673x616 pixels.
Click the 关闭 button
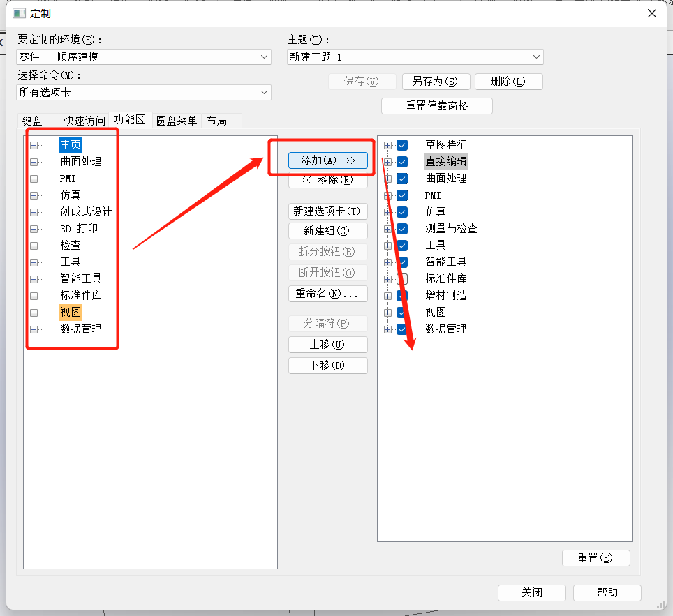532,593
